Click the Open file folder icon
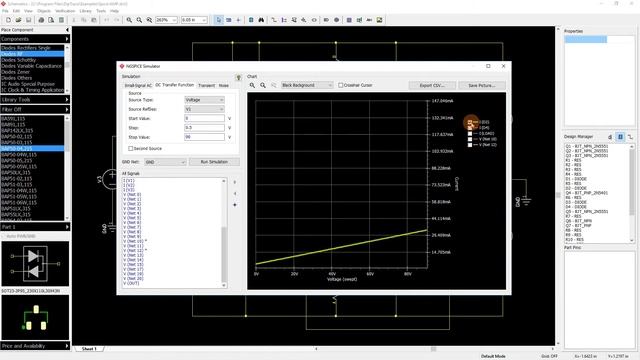This screenshot has height=360, width=640. pyautogui.click(x=18, y=20)
